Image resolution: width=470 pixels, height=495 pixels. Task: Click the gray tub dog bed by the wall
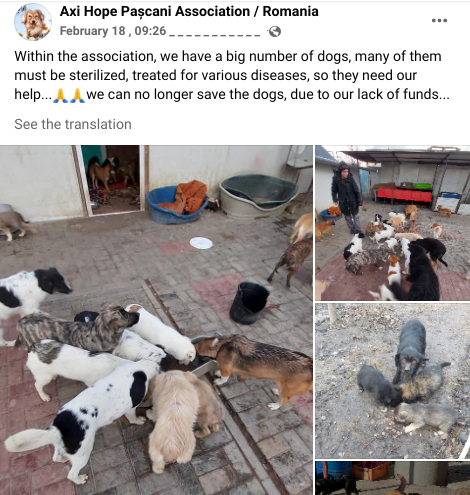(x=259, y=195)
